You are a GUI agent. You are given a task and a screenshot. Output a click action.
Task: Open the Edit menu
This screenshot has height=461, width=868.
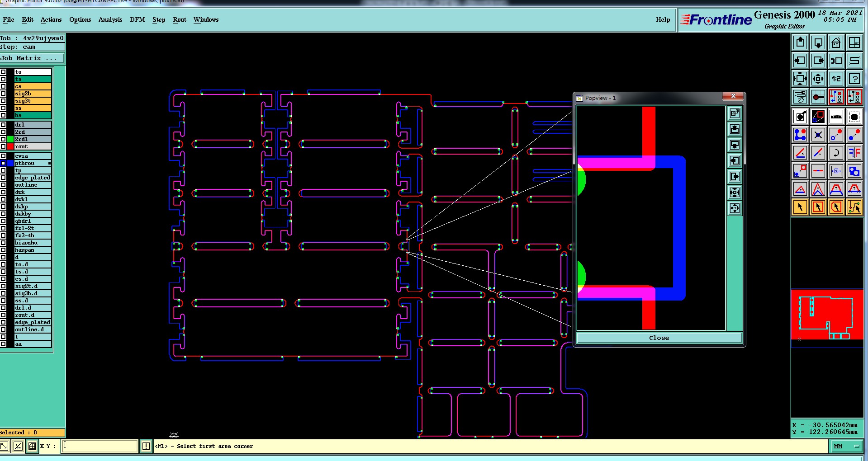click(x=28, y=19)
